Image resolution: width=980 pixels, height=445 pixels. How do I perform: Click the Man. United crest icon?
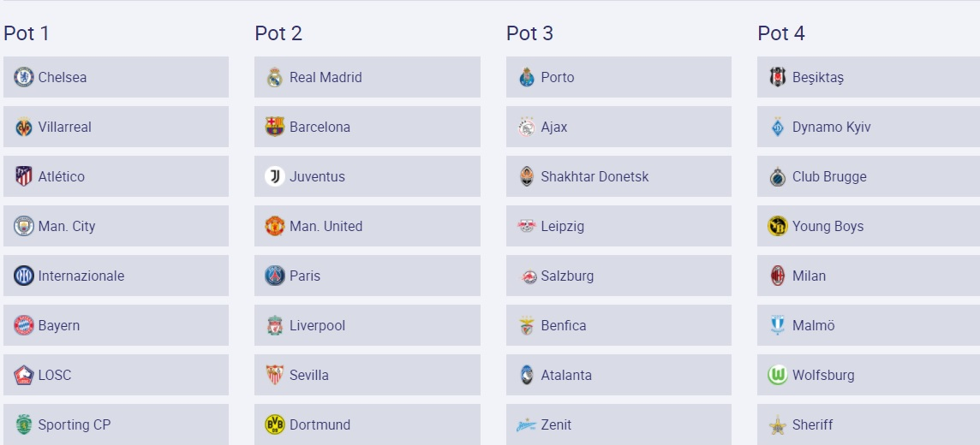275,226
